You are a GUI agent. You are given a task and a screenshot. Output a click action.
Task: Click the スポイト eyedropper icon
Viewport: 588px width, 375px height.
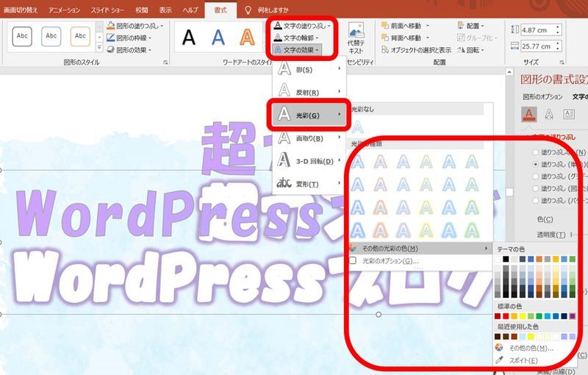pos(499,360)
